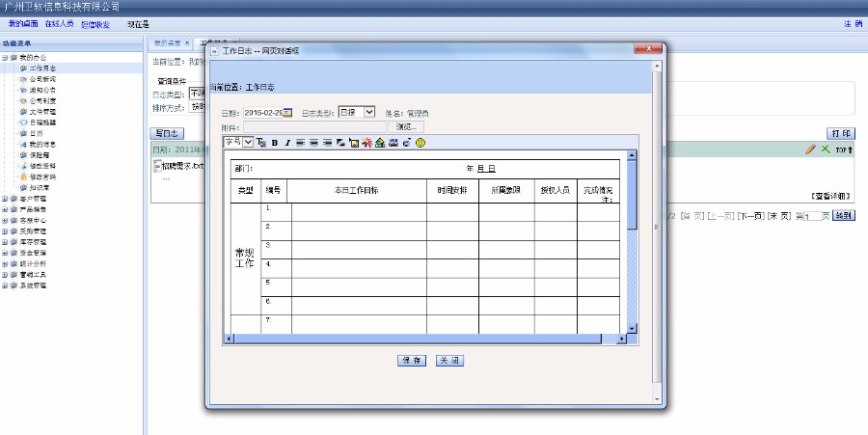This screenshot has width=868, height=435.
Task: Click the 日期 date input field
Action: [x=263, y=112]
